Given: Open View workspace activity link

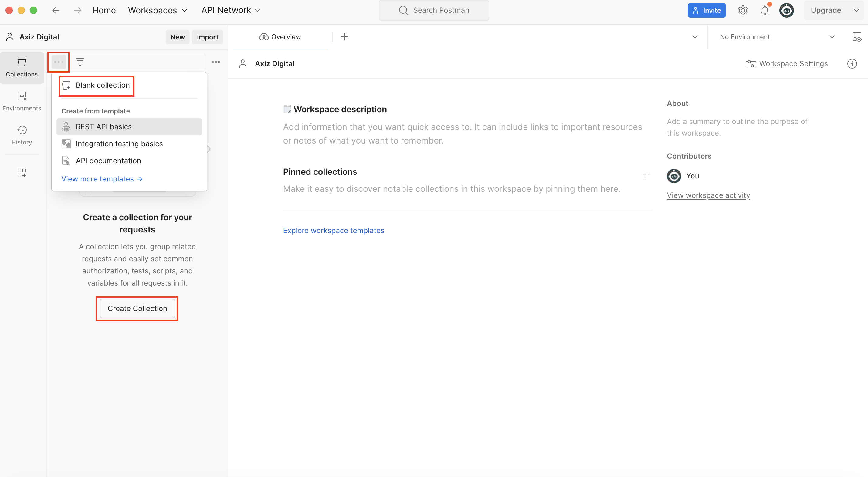Looking at the screenshot, I should [708, 195].
